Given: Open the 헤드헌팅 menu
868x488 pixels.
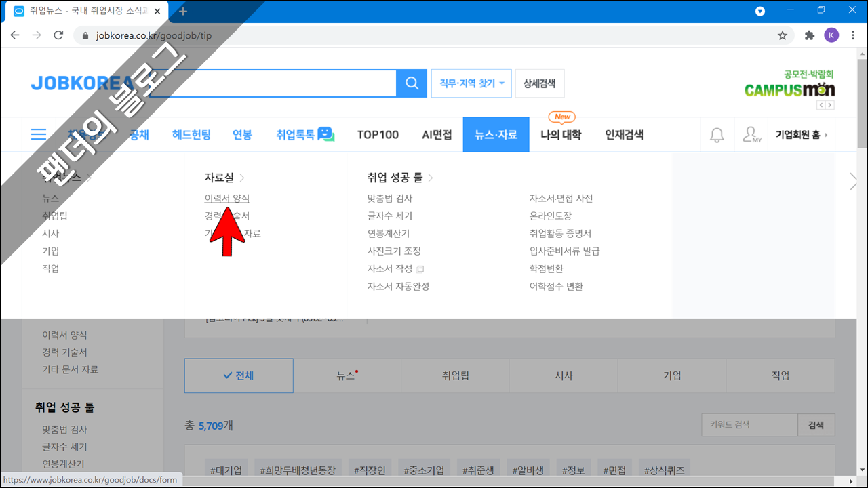Looking at the screenshot, I should tap(191, 134).
